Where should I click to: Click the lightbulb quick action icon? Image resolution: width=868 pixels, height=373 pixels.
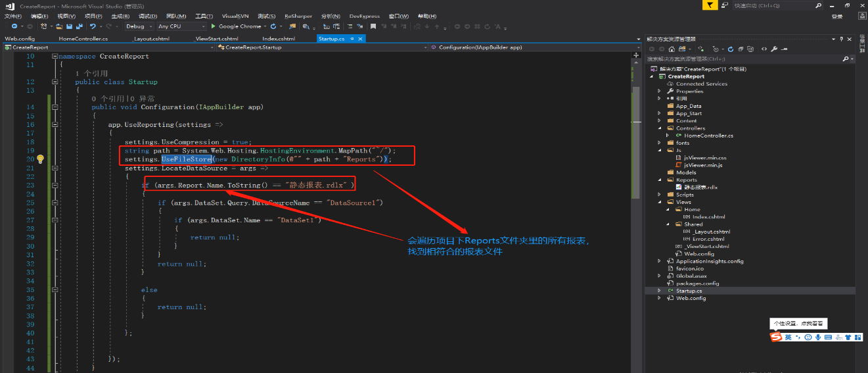(40, 159)
